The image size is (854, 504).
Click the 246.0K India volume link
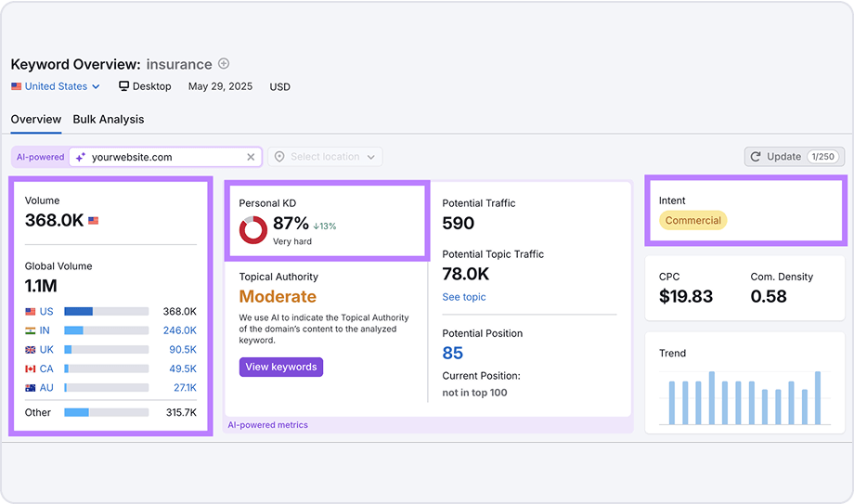coord(179,330)
